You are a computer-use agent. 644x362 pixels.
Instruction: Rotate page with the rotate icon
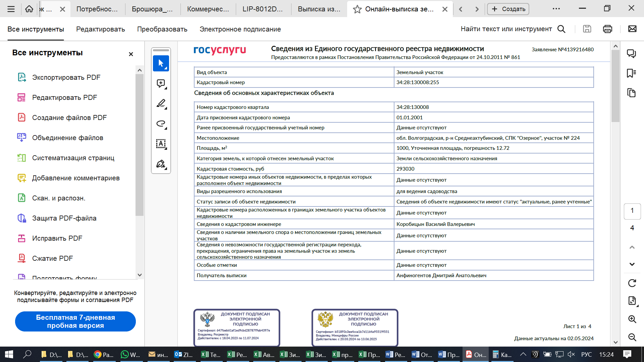click(x=632, y=283)
